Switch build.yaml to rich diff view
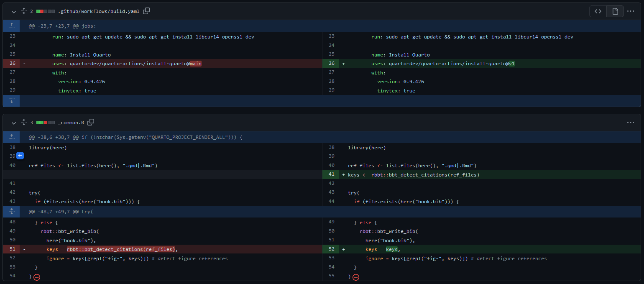Image resolution: width=644 pixels, height=284 pixels. click(x=615, y=11)
